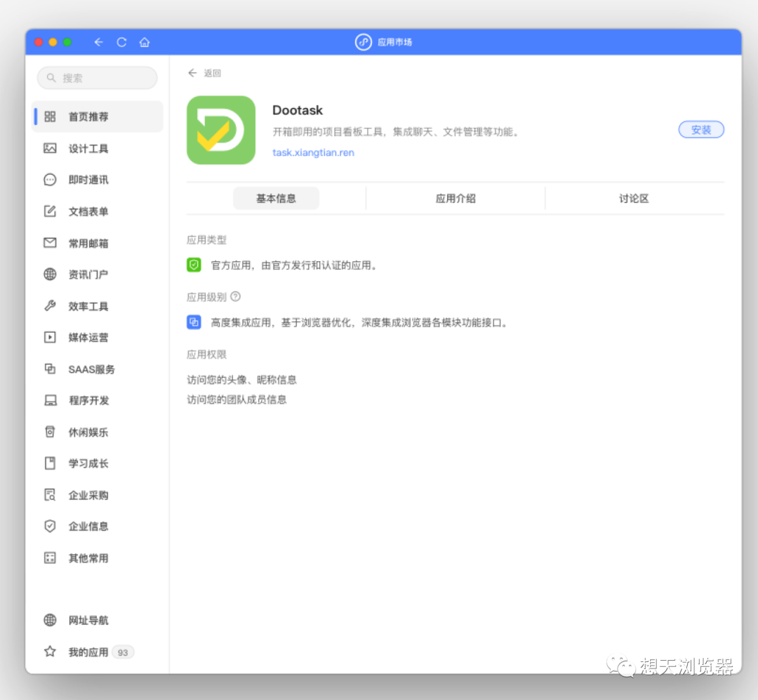Image resolution: width=758 pixels, height=700 pixels.
Task: Click 访问您的头像、昵称信息 permission text
Action: click(x=241, y=380)
